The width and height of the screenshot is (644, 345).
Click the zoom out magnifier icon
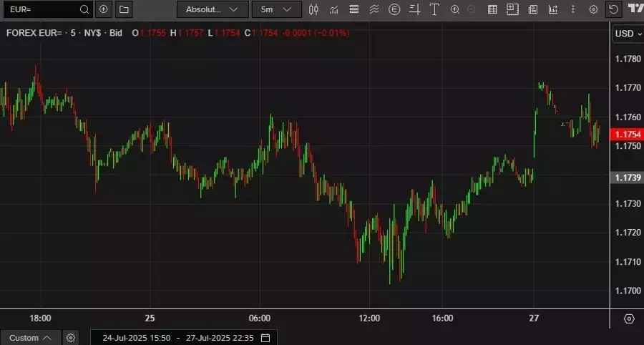point(471,9)
